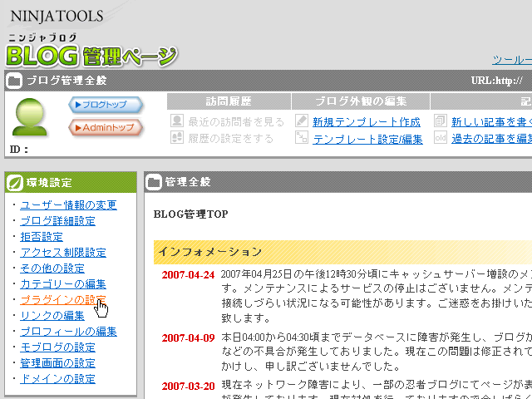Go to ユーザー情報の変更 settings
The height and width of the screenshot is (399, 532).
(68, 205)
